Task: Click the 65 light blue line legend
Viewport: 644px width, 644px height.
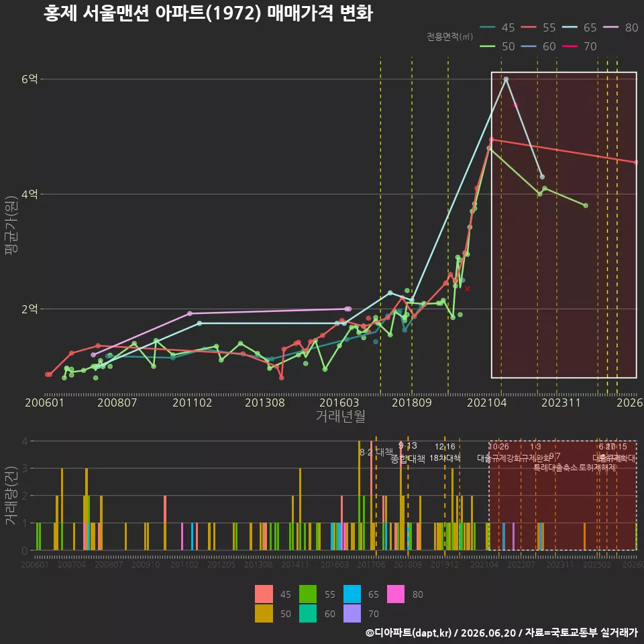Action: click(x=579, y=28)
